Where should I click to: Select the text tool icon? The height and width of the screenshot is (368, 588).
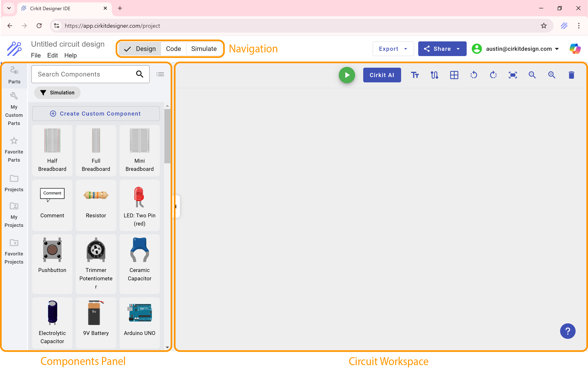pyautogui.click(x=415, y=75)
